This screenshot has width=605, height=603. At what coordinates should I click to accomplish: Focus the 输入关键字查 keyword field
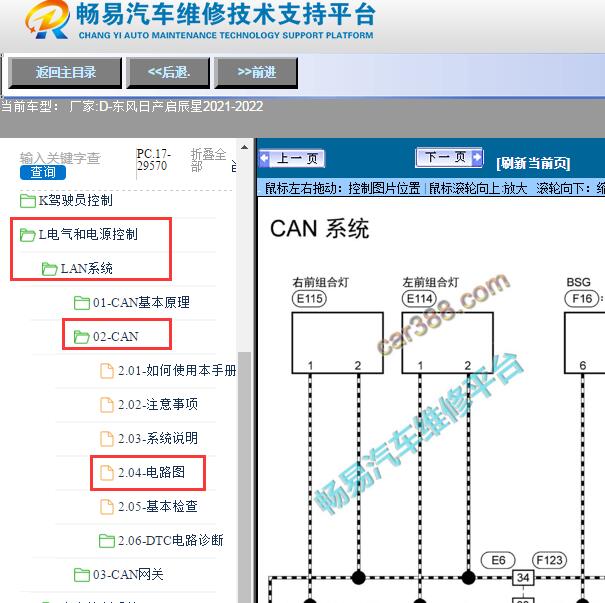pos(60,158)
